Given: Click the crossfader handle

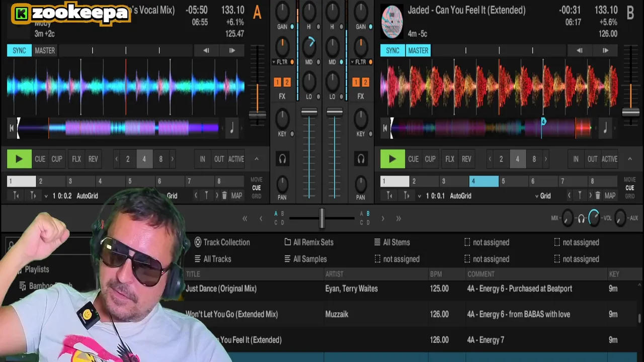Looking at the screenshot, I should [x=321, y=218].
